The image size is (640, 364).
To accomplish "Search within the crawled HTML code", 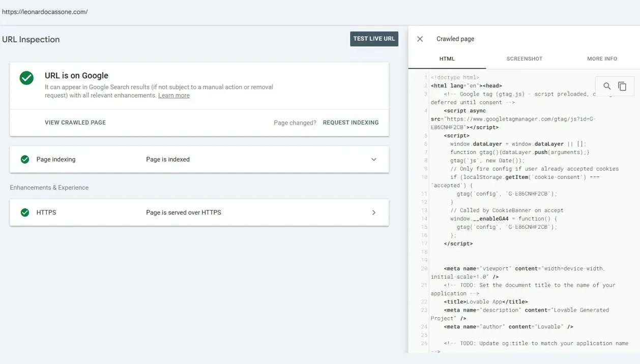I will [607, 86].
